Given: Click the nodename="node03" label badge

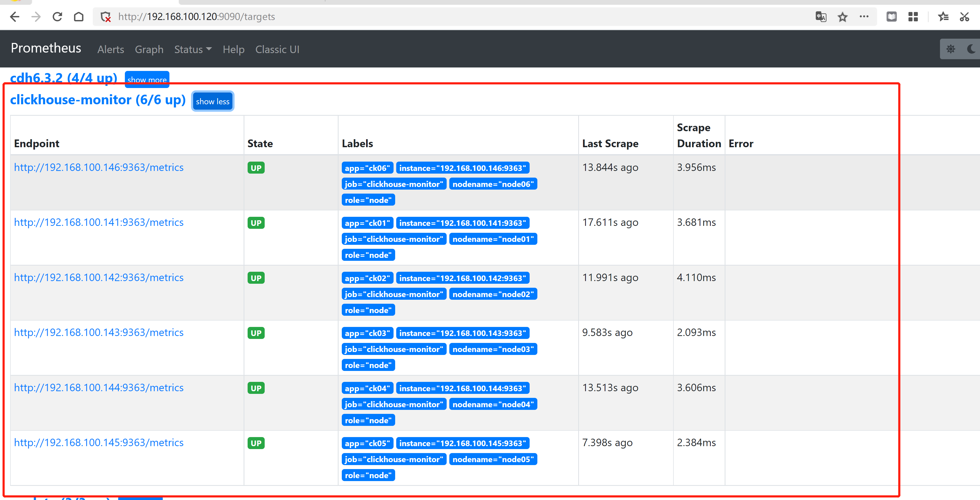Looking at the screenshot, I should coord(493,349).
